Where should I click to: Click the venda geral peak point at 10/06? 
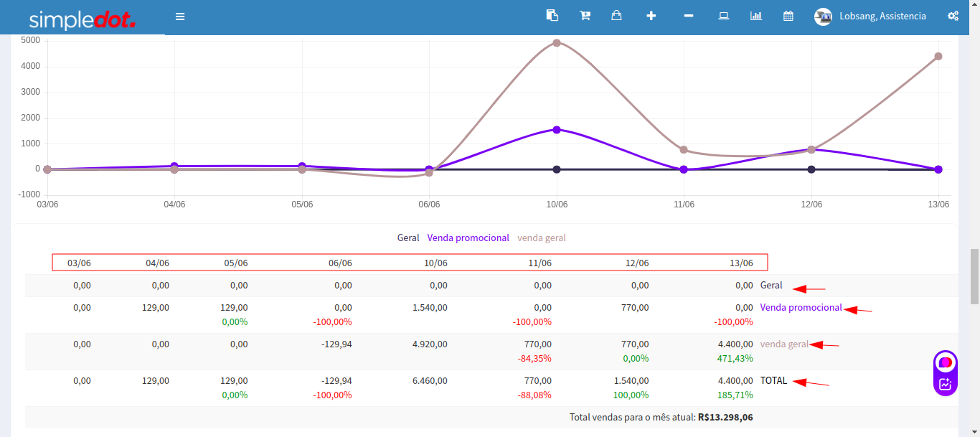point(557,43)
